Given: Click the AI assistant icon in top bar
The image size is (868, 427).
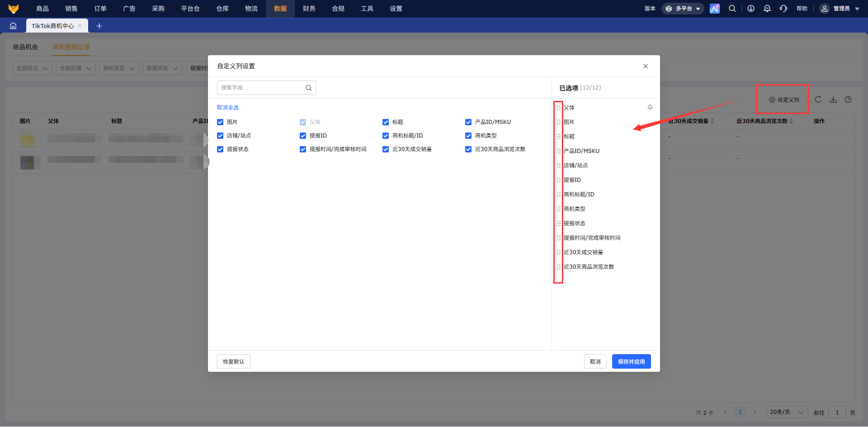Looking at the screenshot, I should 715,9.
